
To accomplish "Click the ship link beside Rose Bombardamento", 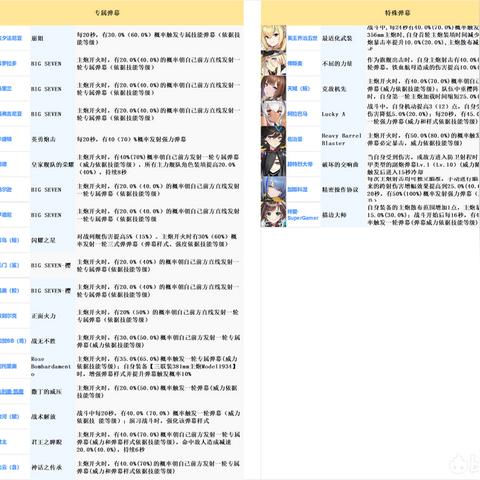I will click(x=8, y=366).
